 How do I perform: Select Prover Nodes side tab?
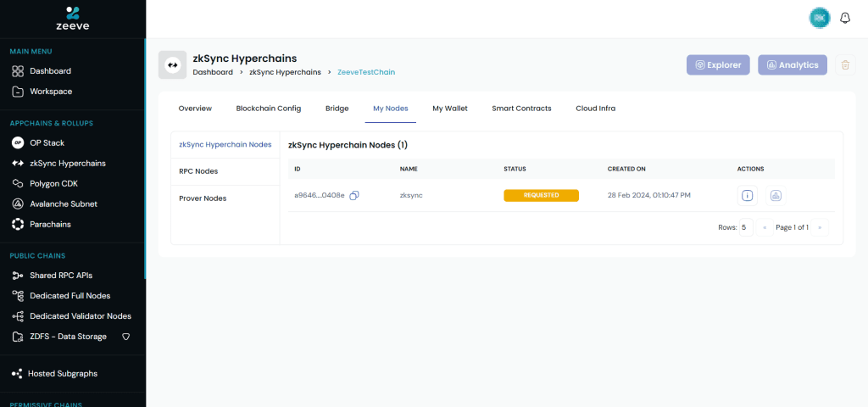click(225, 198)
